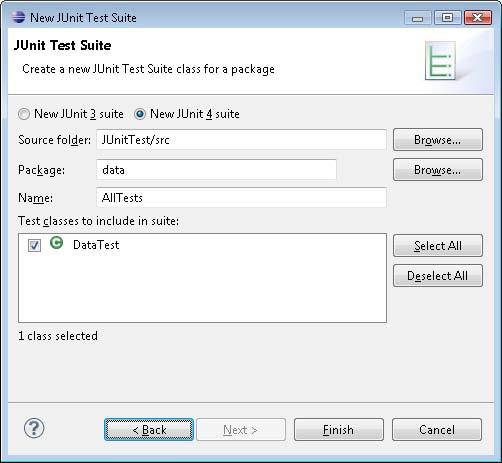The image size is (502, 463).
Task: Select the DataTest entry in class list
Action: [x=96, y=245]
